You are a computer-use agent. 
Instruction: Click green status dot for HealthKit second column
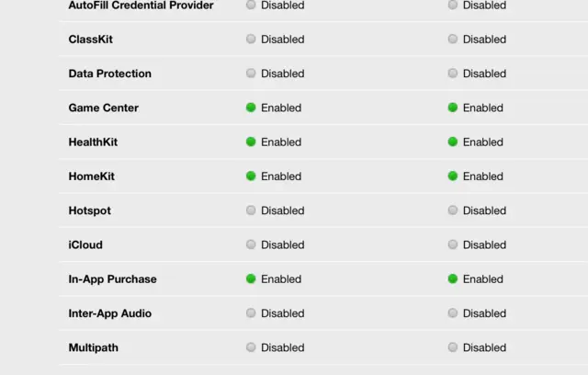tap(453, 142)
